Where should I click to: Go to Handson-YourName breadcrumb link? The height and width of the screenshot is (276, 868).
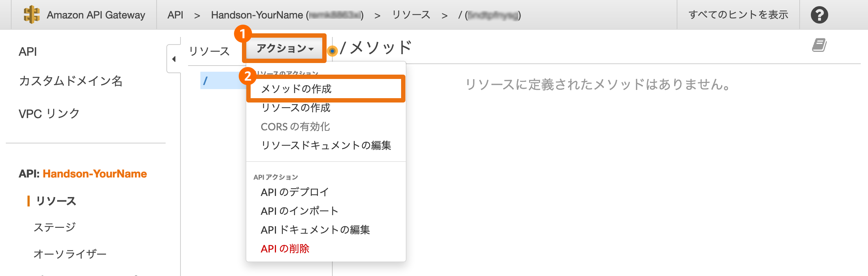click(257, 15)
